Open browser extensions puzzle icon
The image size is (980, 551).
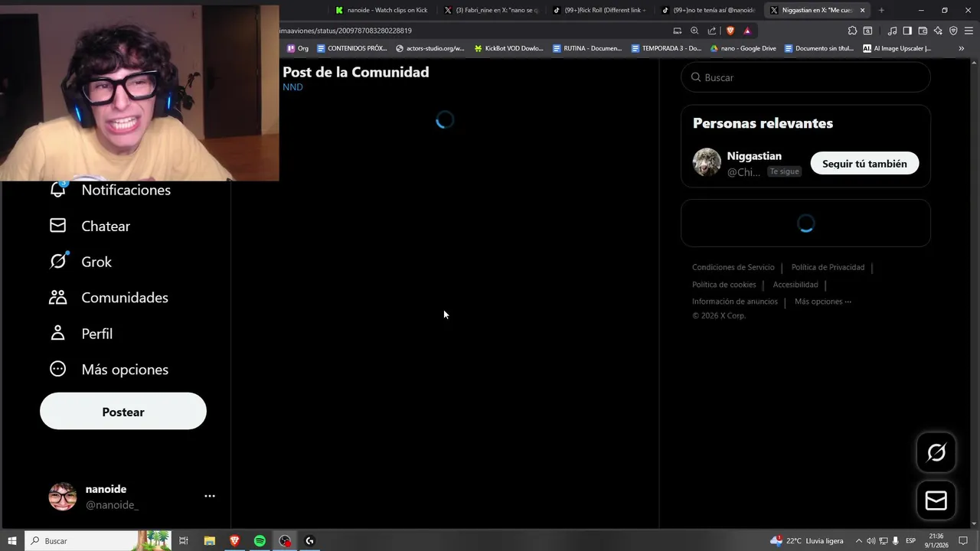click(x=852, y=31)
